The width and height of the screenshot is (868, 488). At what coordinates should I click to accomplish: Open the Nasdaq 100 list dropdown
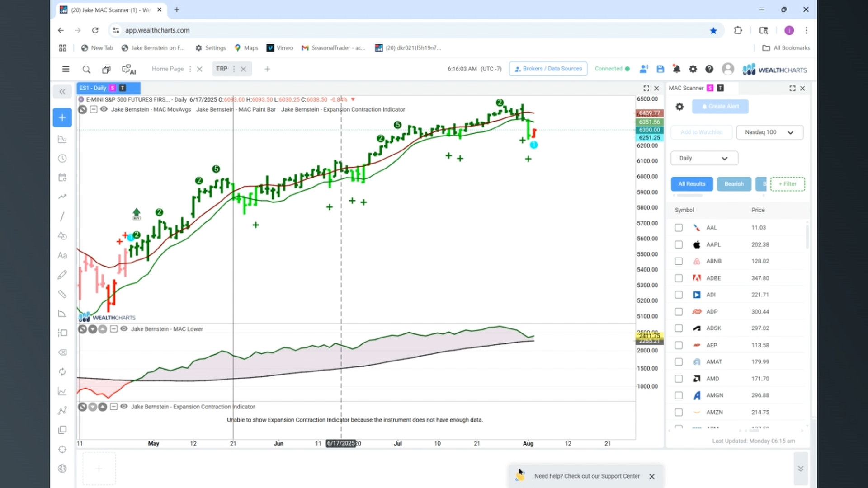tap(769, 132)
